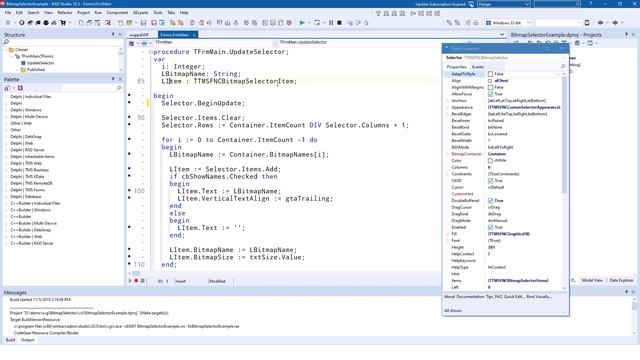The image size is (640, 360).
Task: Click the Step Over debug icon
Action: (x=358, y=23)
